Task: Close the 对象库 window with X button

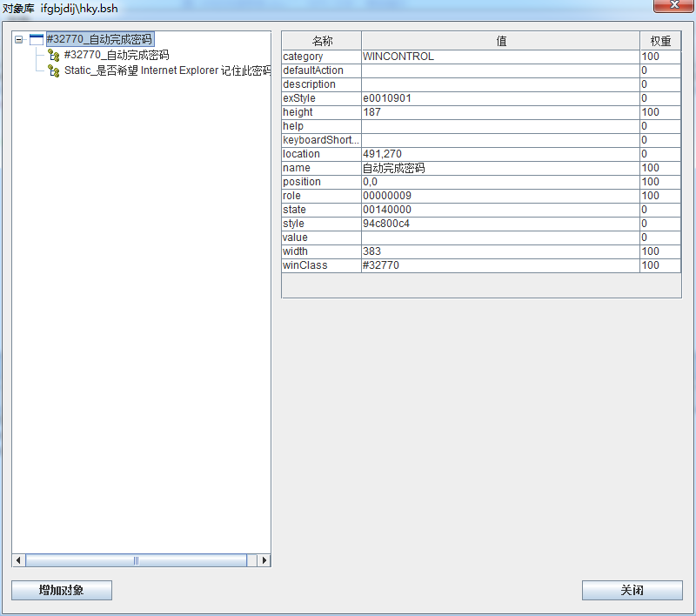Action: pos(673,6)
